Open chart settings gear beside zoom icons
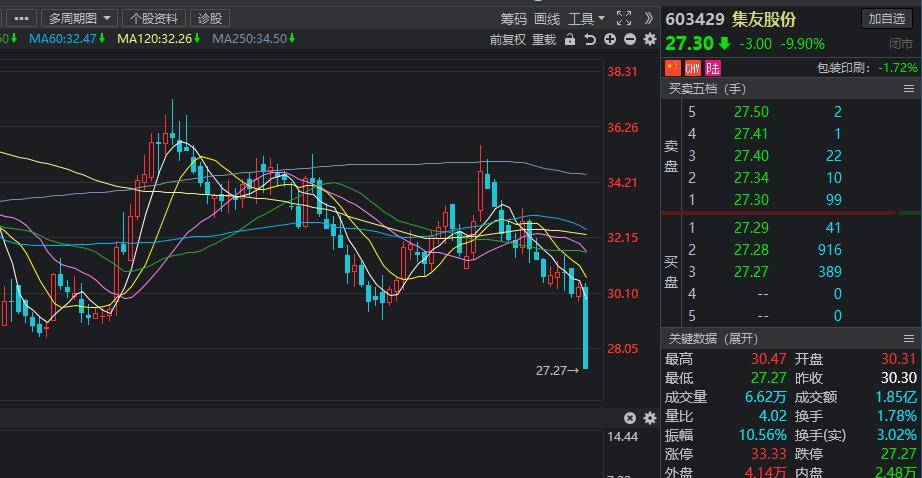Viewport: 922px width, 478px height. coord(650,39)
